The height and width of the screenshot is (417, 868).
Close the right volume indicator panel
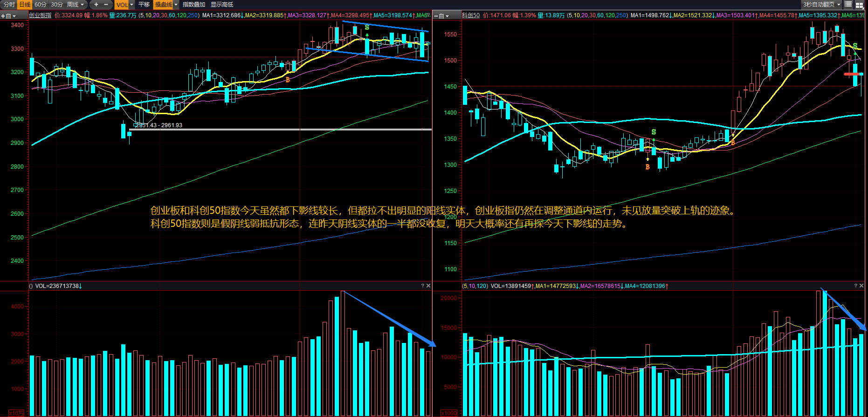[861, 286]
